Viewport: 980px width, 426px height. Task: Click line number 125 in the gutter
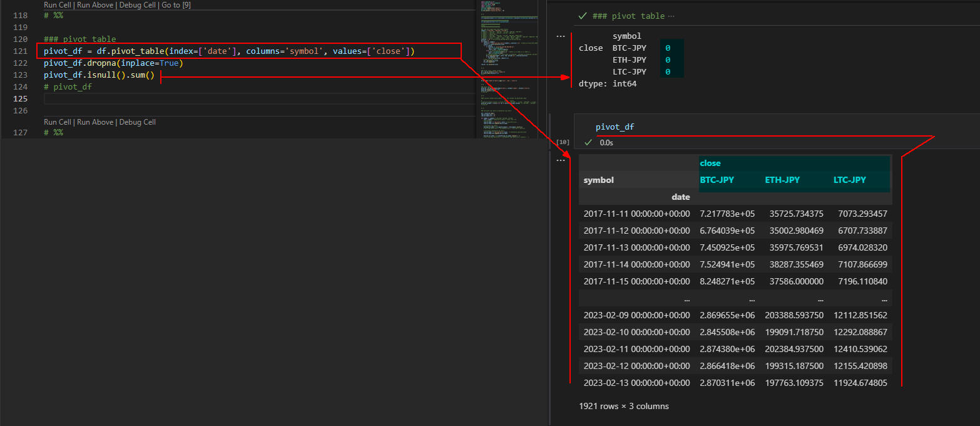point(21,99)
